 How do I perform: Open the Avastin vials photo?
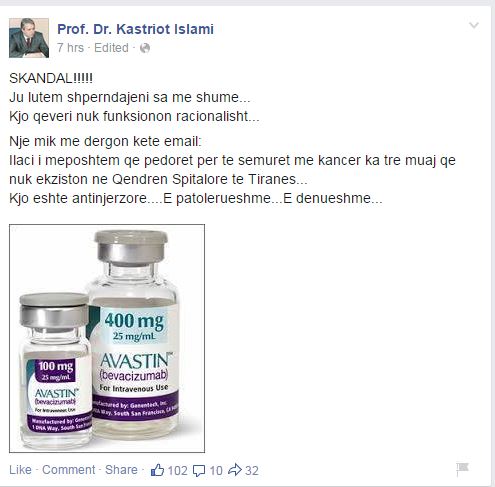click(x=107, y=338)
